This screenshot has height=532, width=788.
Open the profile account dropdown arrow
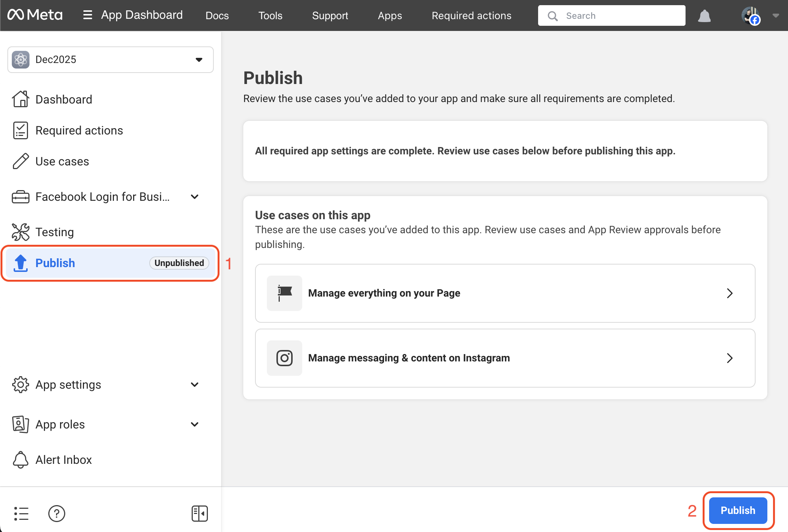pyautogui.click(x=775, y=16)
